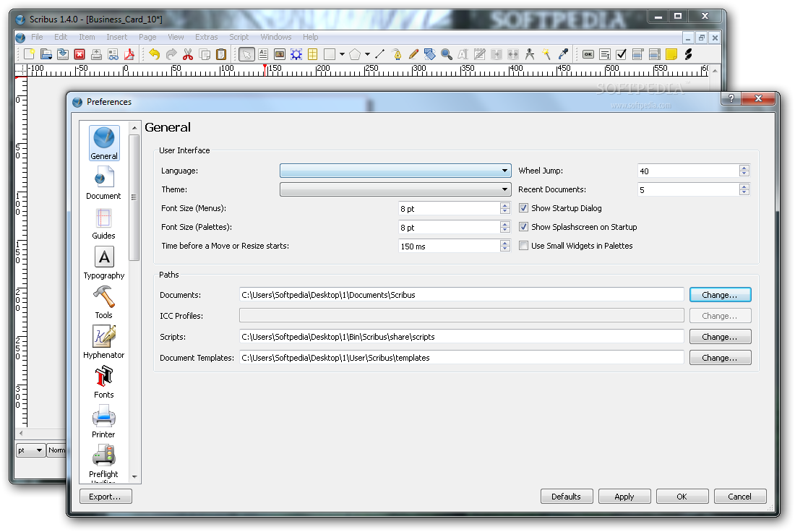The width and height of the screenshot is (795, 532).
Task: Open shape tool dropdown arrow in toolbar
Action: point(343,54)
